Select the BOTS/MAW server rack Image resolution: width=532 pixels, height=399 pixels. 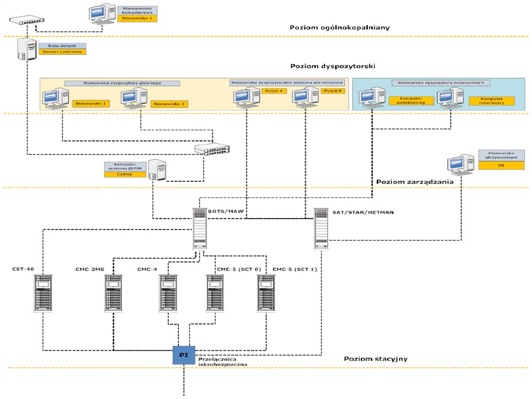pos(199,229)
